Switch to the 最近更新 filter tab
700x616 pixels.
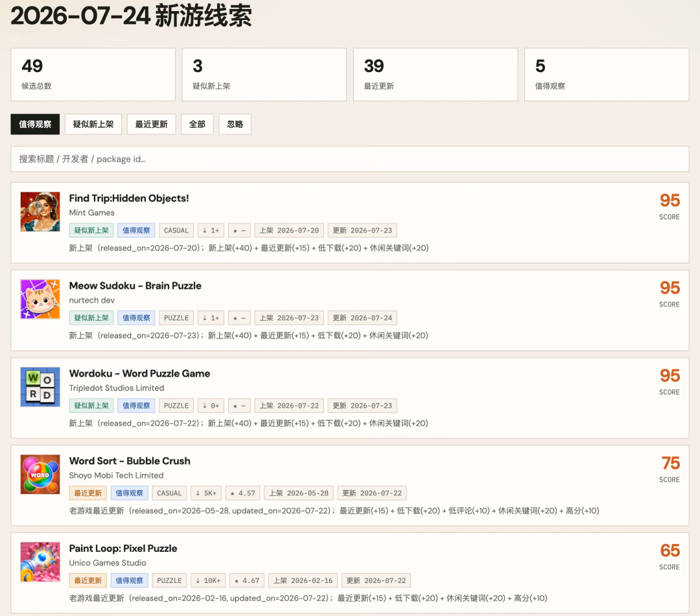151,124
